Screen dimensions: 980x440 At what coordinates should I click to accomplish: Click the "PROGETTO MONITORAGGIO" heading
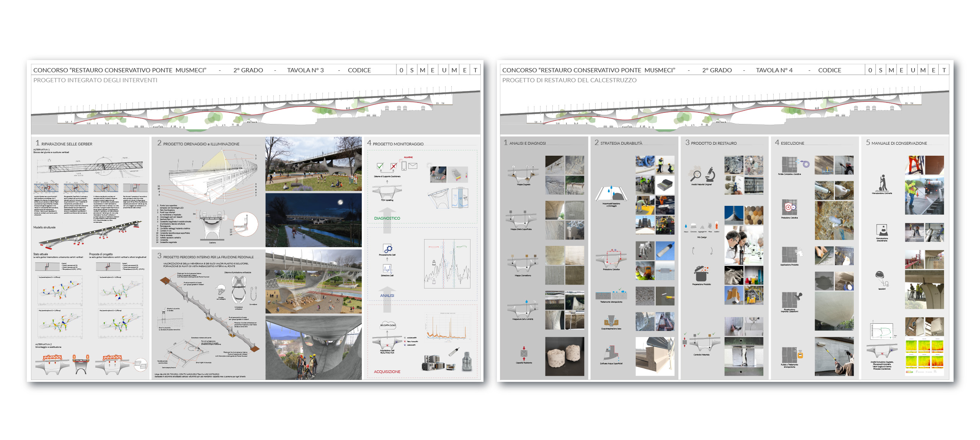pos(398,144)
